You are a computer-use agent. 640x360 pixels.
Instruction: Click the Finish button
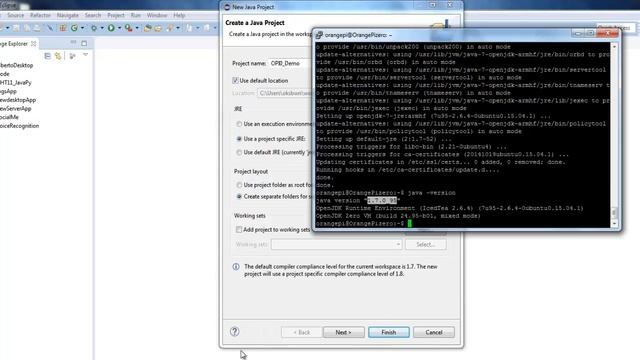pyautogui.click(x=389, y=332)
